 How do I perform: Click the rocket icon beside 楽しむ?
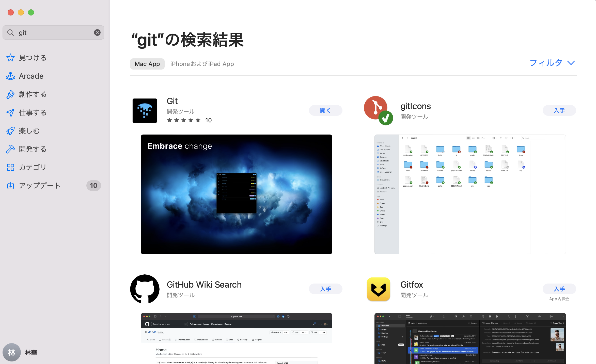click(x=10, y=131)
